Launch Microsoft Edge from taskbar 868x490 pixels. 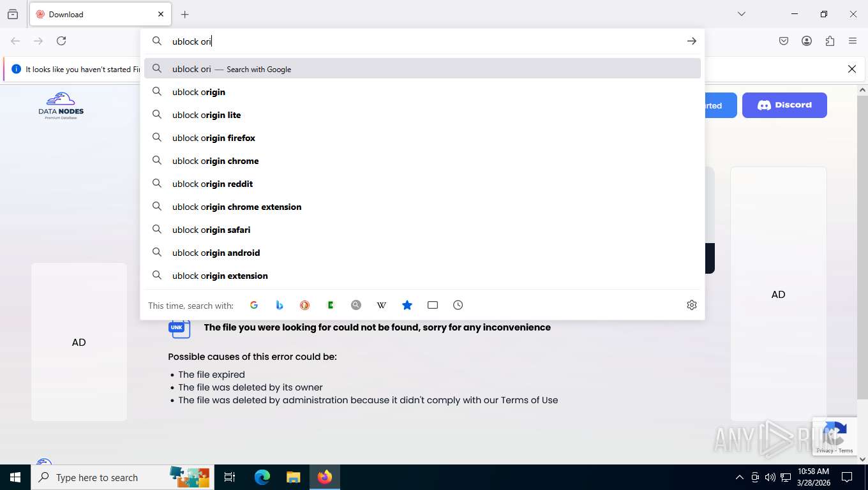[x=262, y=477]
